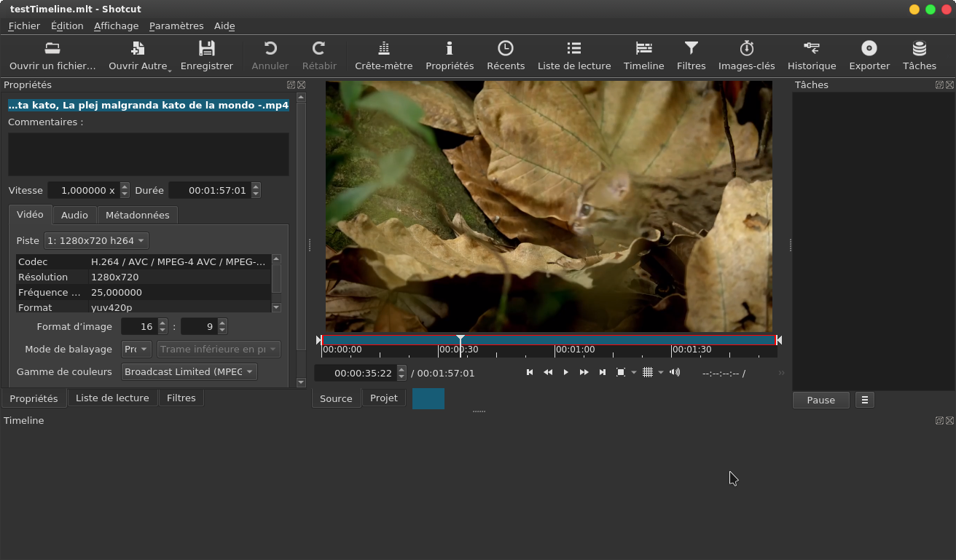Skip to the start of the clip
956x560 pixels.
coord(530,372)
